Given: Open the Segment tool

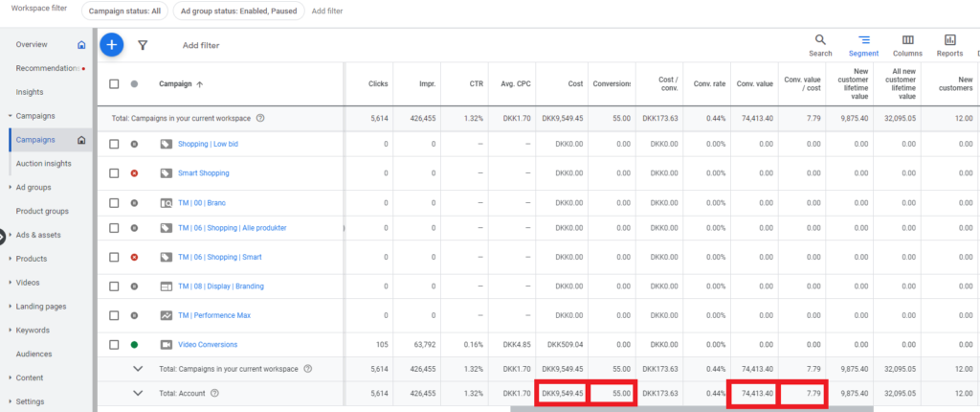Looking at the screenshot, I should click(863, 40).
